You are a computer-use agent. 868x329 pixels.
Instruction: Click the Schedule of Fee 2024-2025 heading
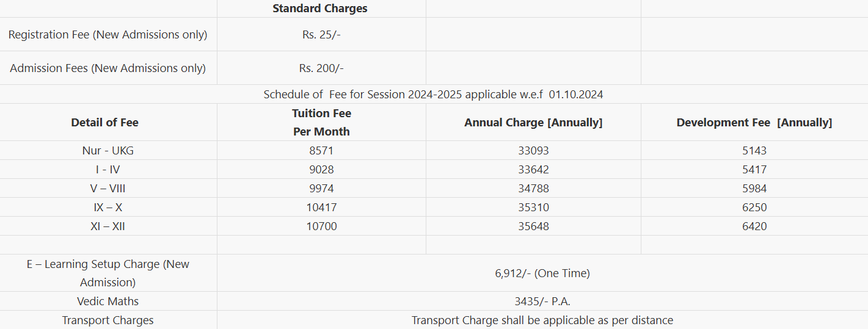pos(434,95)
